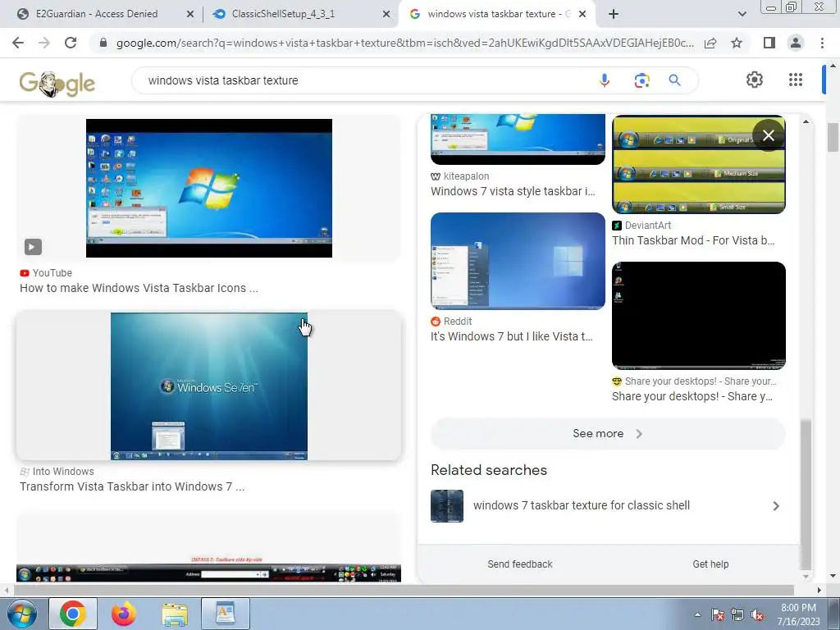Open Windows Explorer from the taskbar

pyautogui.click(x=175, y=614)
